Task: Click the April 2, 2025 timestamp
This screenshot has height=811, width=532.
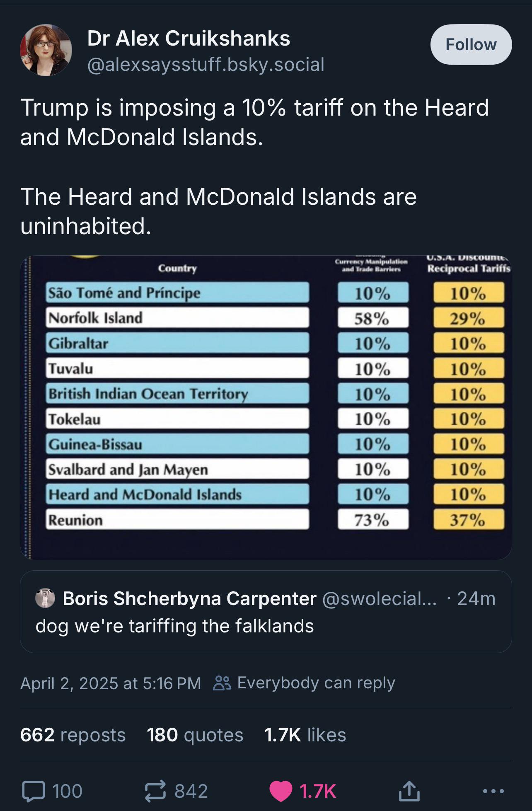Action: click(111, 683)
